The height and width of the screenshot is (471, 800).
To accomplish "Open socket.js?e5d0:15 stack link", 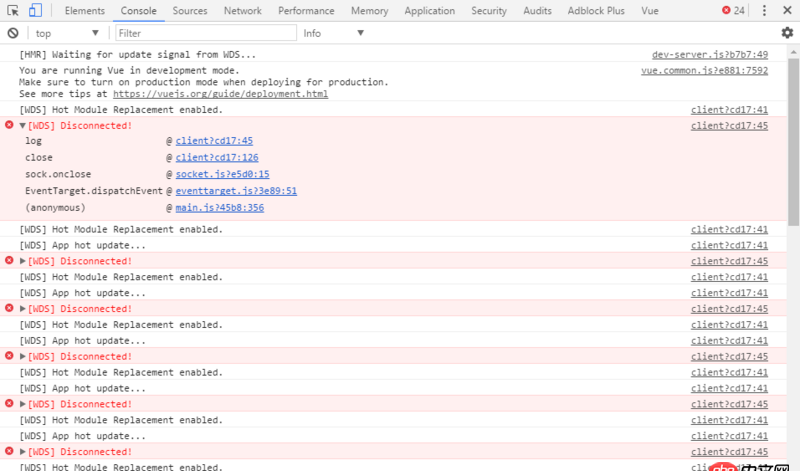I will point(222,174).
